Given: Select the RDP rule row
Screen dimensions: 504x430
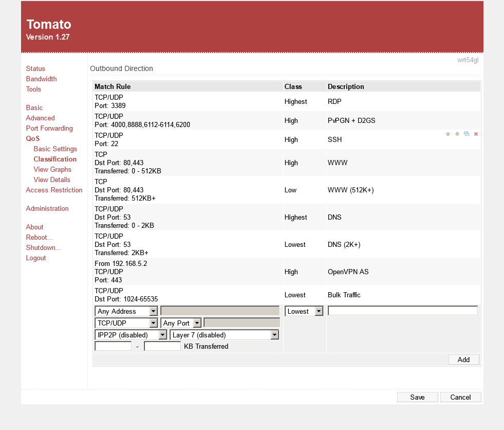Looking at the screenshot, I should (188, 101).
